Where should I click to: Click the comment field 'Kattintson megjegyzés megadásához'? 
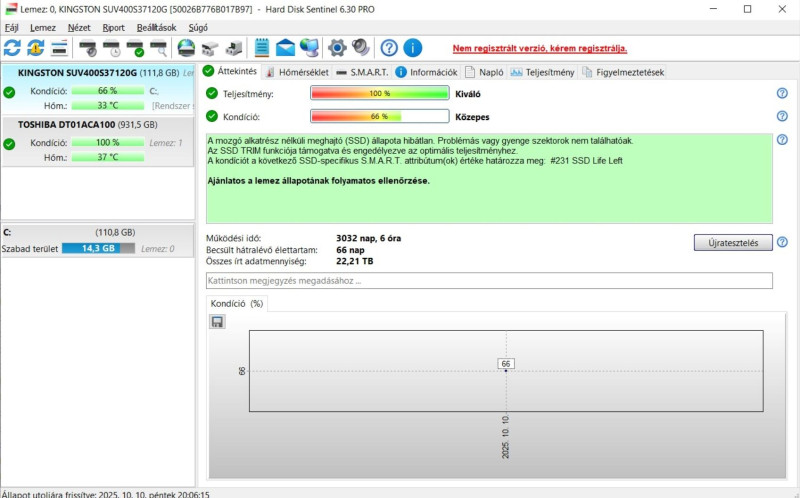click(x=489, y=281)
